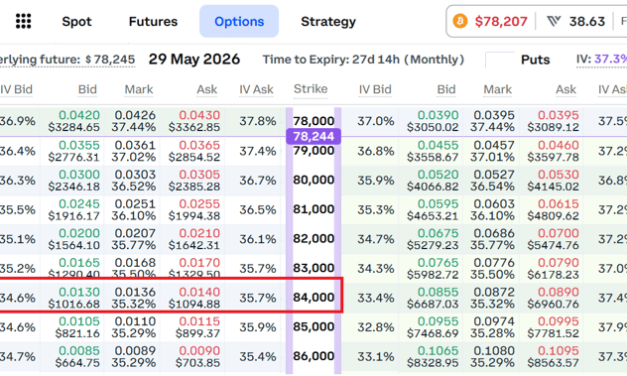
Task: Click the puts Mark column header
Action: point(497,89)
